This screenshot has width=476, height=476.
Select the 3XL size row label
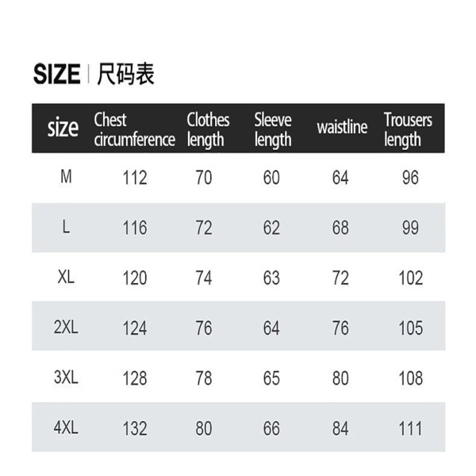click(x=66, y=378)
